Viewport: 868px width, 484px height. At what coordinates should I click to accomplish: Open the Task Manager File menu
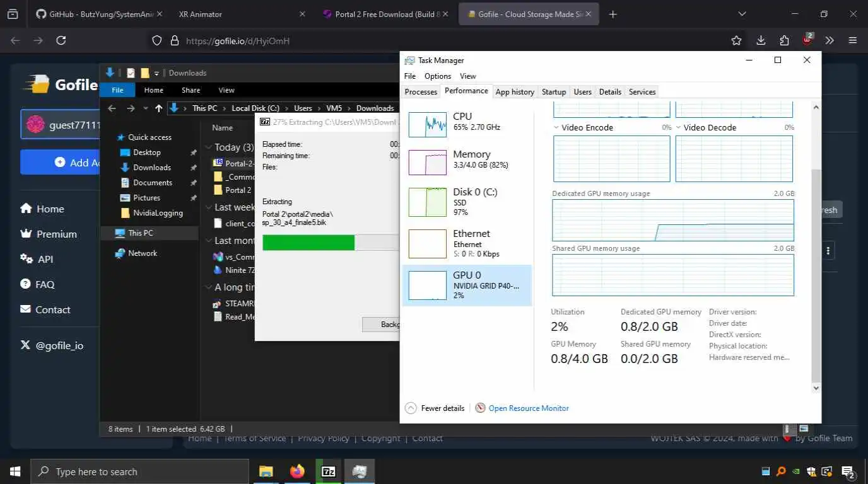coord(410,76)
